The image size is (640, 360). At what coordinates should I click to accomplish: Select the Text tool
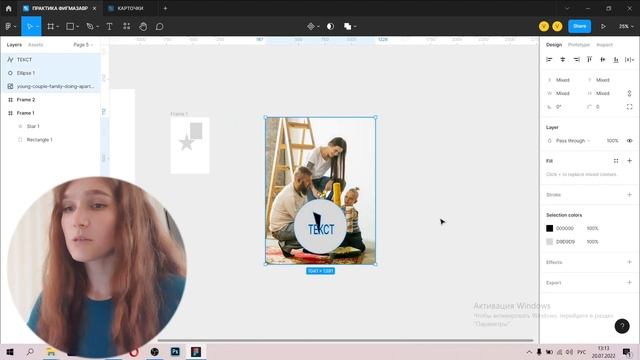109,27
